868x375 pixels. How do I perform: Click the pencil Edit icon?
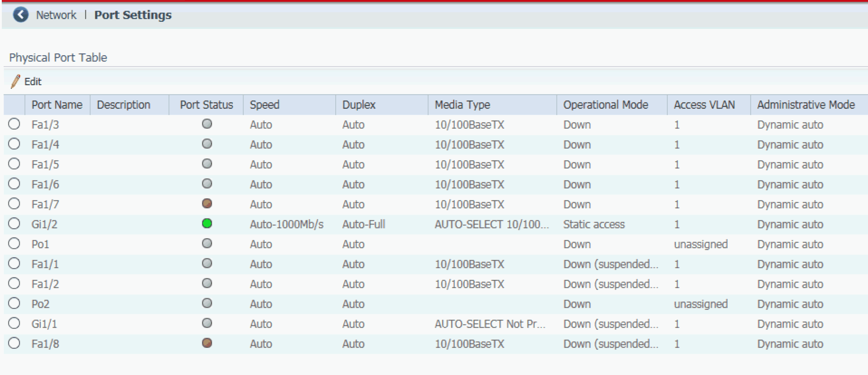(x=15, y=82)
